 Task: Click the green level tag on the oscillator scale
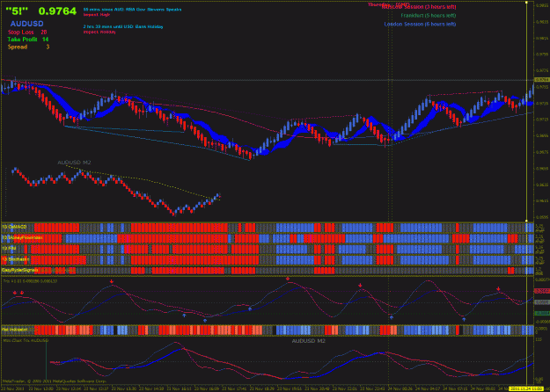click(x=542, y=313)
